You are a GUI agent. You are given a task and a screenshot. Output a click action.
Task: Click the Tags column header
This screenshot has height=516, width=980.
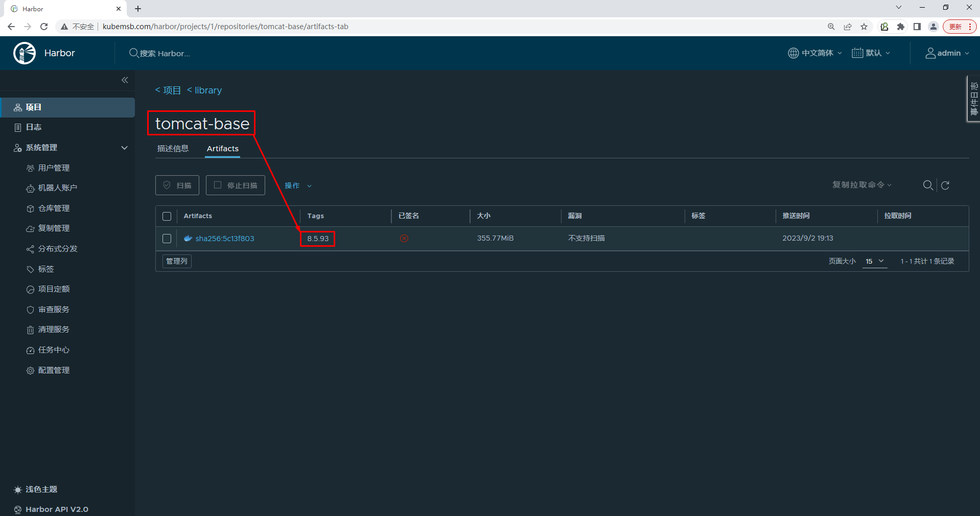pos(315,216)
